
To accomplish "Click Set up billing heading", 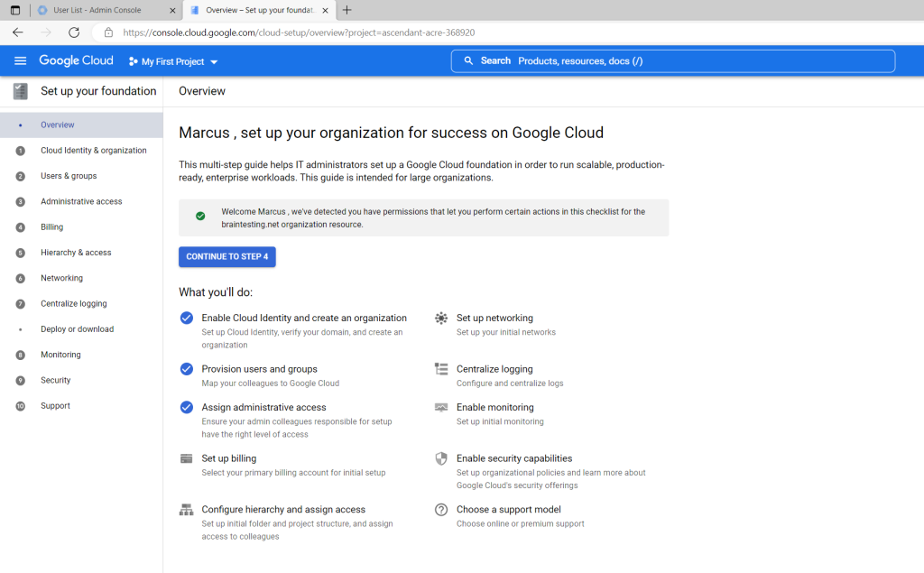I will click(x=228, y=458).
